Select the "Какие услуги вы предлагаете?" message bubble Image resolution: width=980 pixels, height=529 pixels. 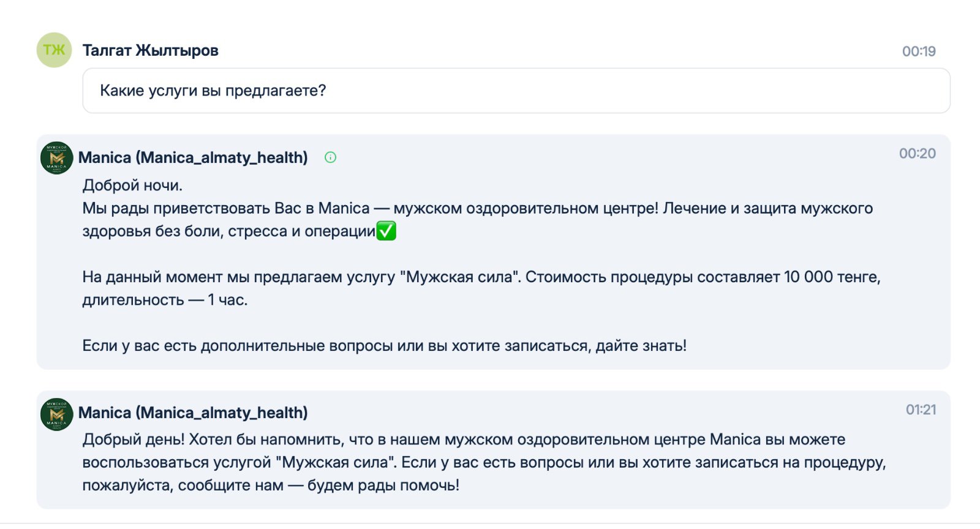coord(516,91)
